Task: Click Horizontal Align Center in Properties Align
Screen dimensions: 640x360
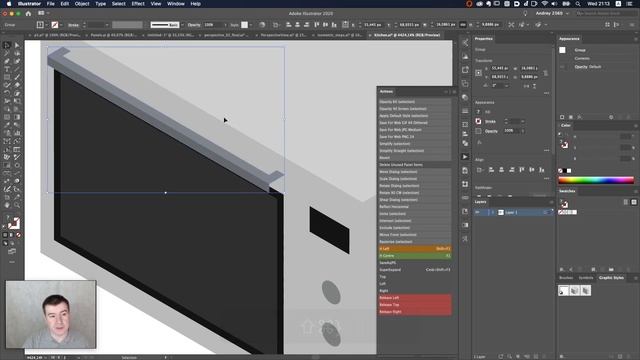Action: 502,169
